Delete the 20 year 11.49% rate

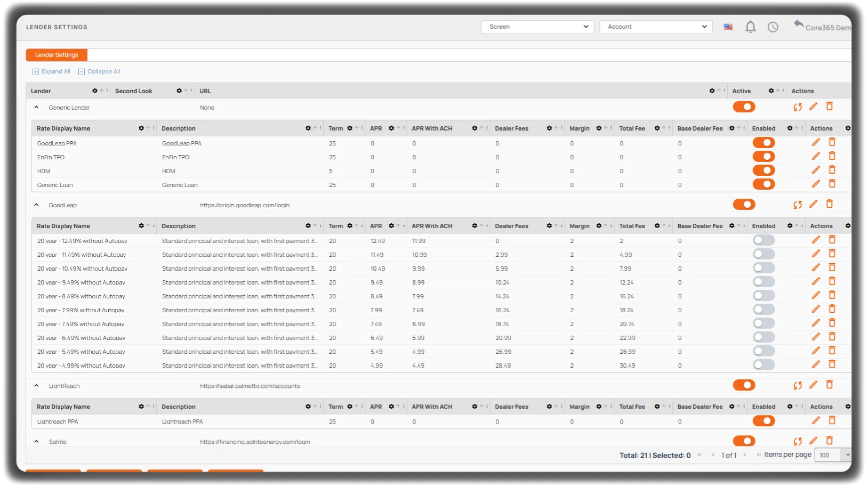click(832, 254)
